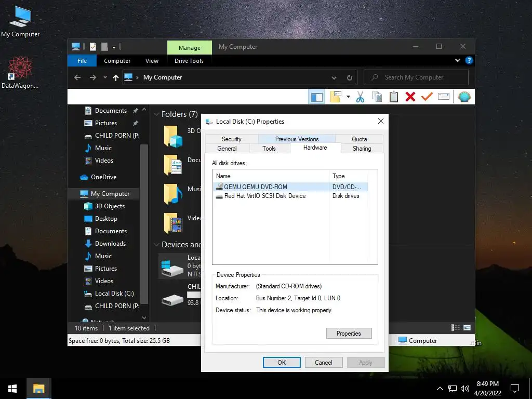This screenshot has height=399, width=532.
Task: Open the Tools tab
Action: coord(269,149)
